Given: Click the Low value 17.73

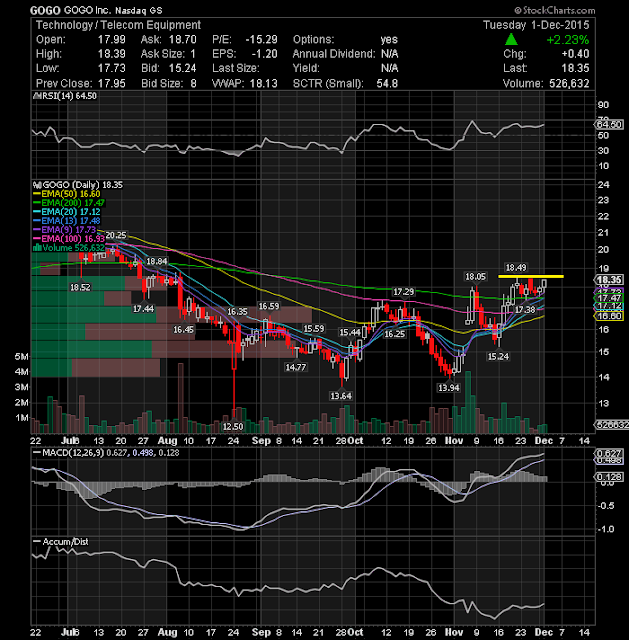Looking at the screenshot, I should (112, 68).
